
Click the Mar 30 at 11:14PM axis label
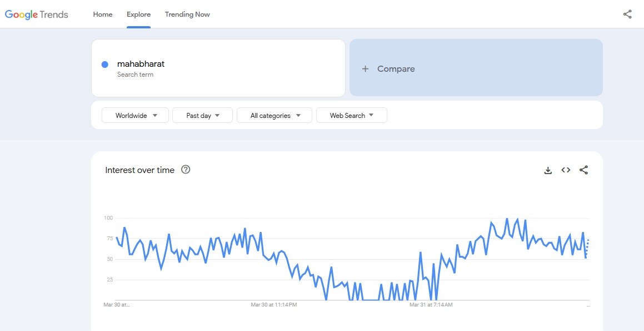(x=274, y=305)
